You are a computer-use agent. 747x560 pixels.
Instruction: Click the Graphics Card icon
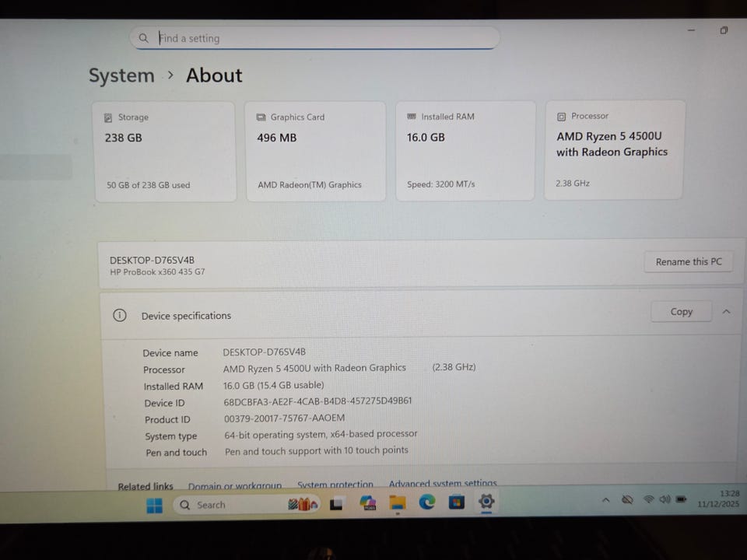(261, 117)
